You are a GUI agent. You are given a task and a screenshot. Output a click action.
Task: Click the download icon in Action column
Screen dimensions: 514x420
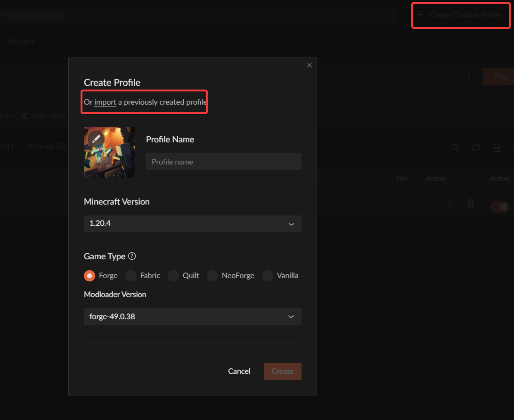click(450, 203)
